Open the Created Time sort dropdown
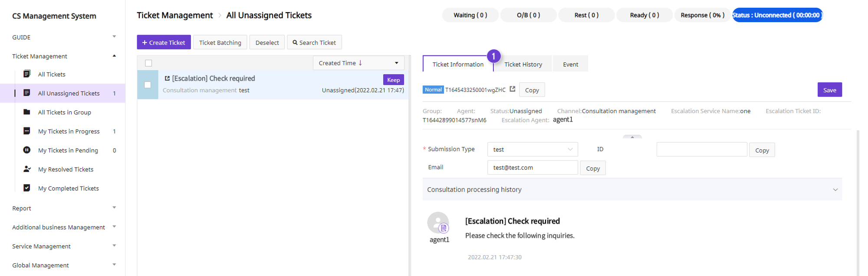This screenshot has height=276, width=868. [358, 63]
